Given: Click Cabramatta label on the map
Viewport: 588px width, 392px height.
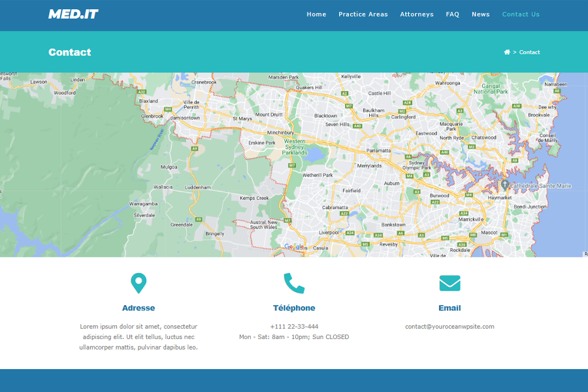Looking at the screenshot, I should [335, 207].
